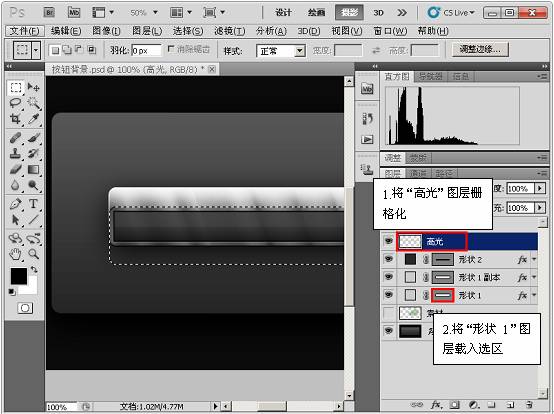Select the Hand tool
The image size is (554, 414).
15,254
